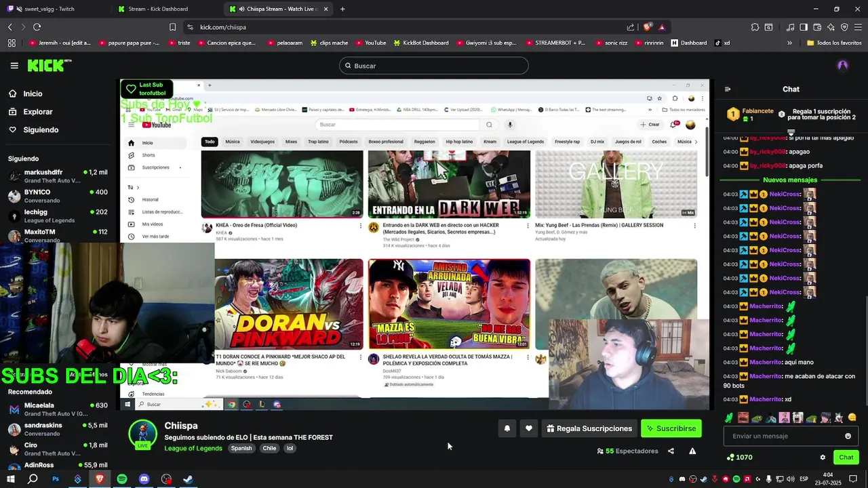Share the stream using share icon
Image resolution: width=868 pixels, height=488 pixels.
[x=671, y=451]
